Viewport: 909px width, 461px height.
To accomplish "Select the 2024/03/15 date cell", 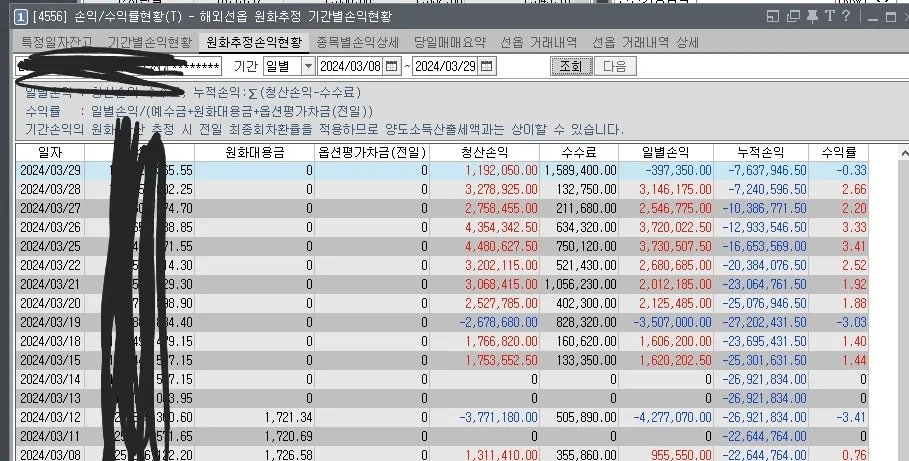I will (50, 361).
